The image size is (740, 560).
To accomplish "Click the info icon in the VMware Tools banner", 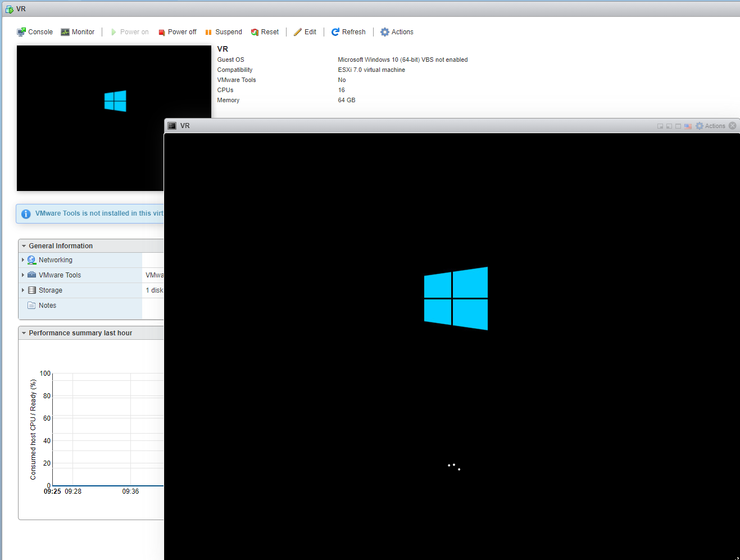I will tap(26, 214).
